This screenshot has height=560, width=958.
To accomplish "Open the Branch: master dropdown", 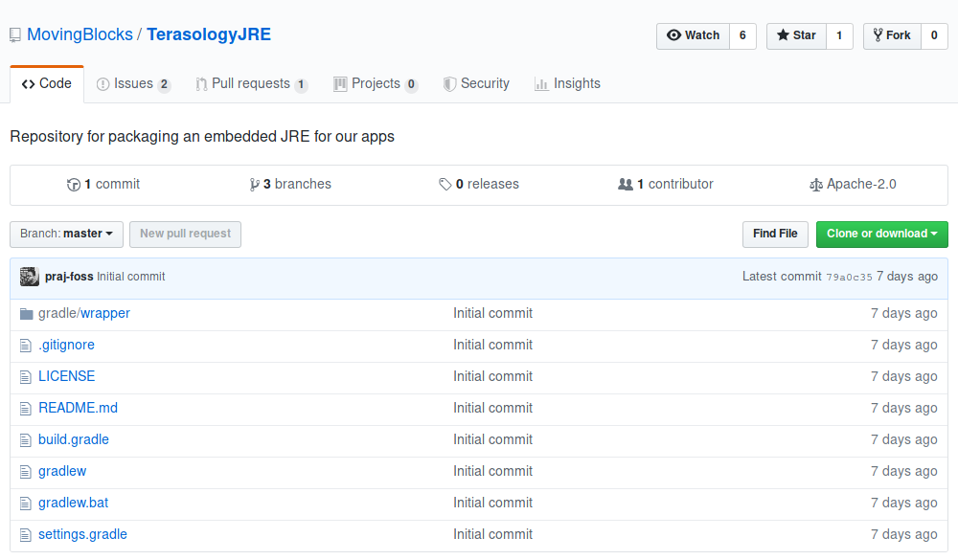I will tap(67, 235).
